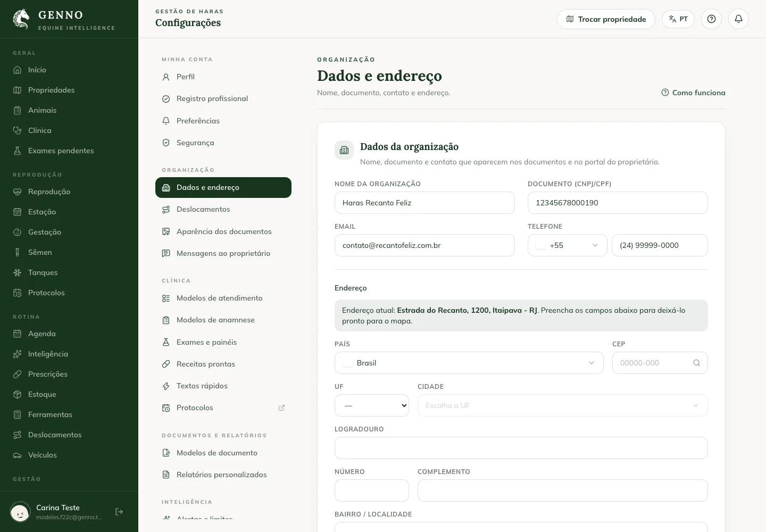The height and width of the screenshot is (532, 766).
Task: Click the Perfil user icon
Action: [x=166, y=77]
